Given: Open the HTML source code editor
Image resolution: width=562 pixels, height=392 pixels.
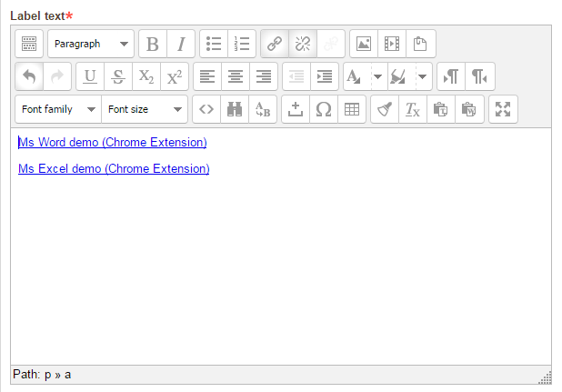Looking at the screenshot, I should pyautogui.click(x=206, y=109).
